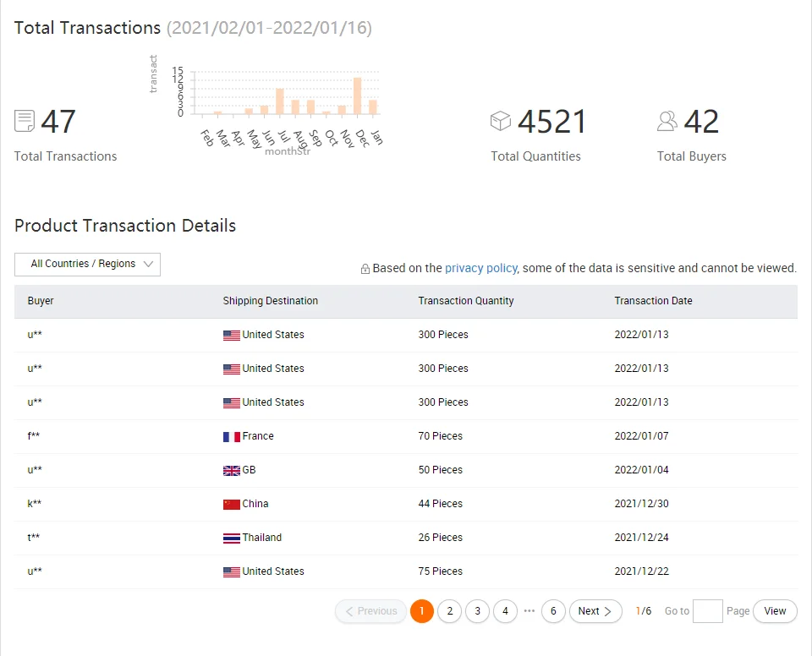
Task: Go to the last page, 6
Action: (x=553, y=611)
